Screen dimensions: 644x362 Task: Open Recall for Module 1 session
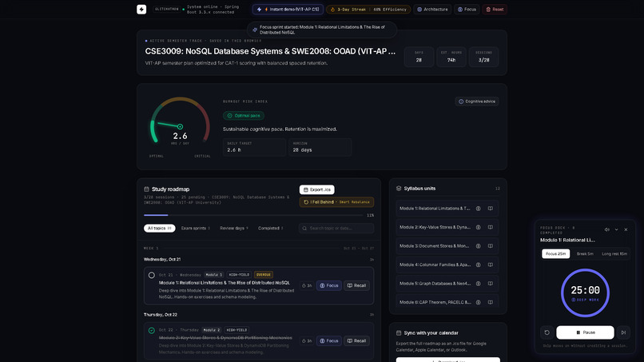(356, 285)
